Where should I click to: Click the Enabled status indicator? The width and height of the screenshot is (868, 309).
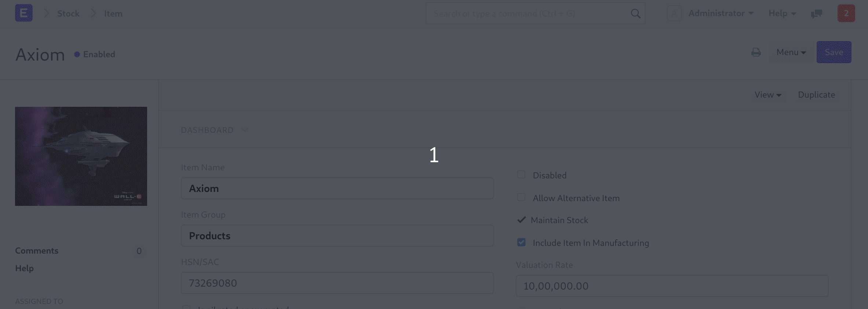click(x=95, y=54)
